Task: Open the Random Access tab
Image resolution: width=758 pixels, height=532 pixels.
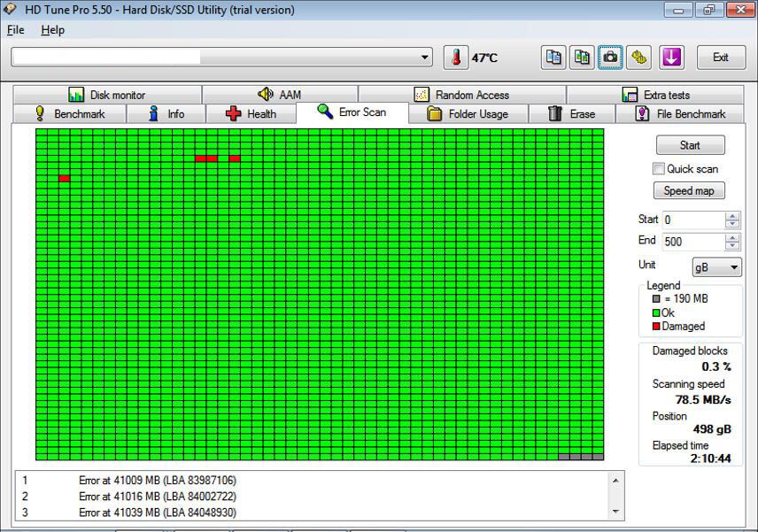Action: point(461,95)
